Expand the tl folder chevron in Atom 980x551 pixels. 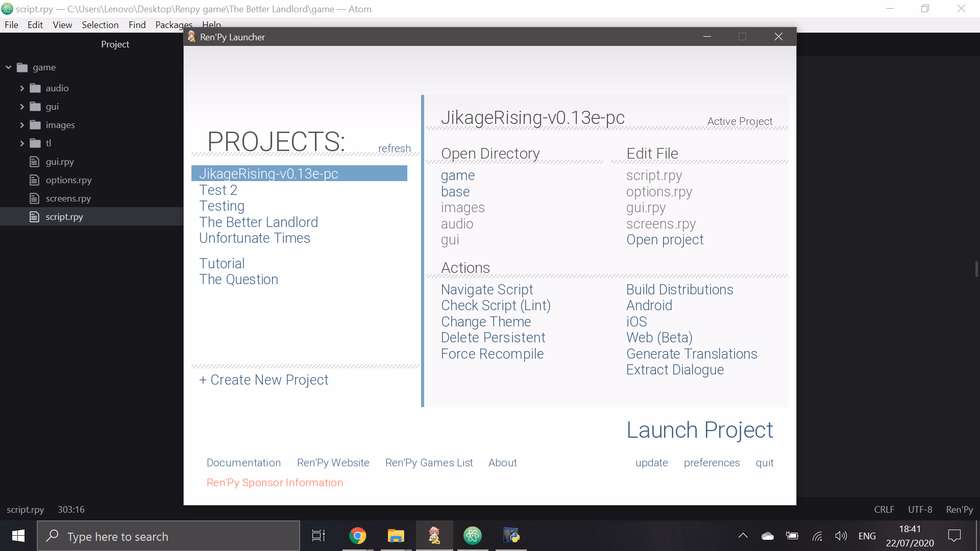pyautogui.click(x=22, y=143)
